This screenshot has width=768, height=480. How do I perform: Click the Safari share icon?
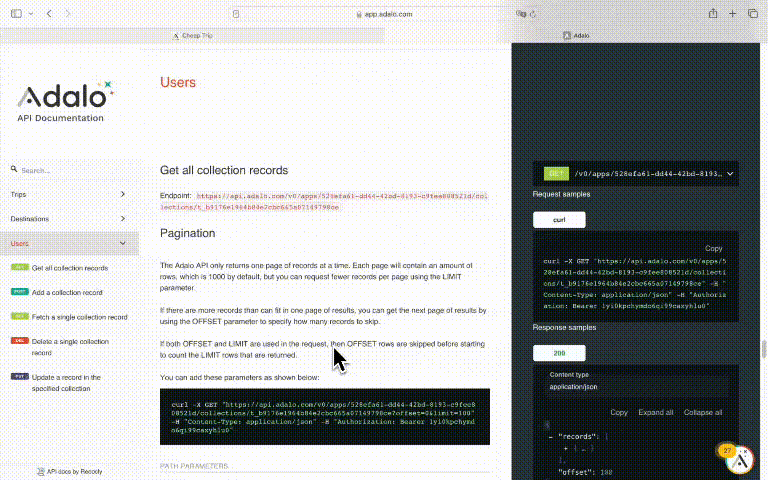pyautogui.click(x=713, y=14)
